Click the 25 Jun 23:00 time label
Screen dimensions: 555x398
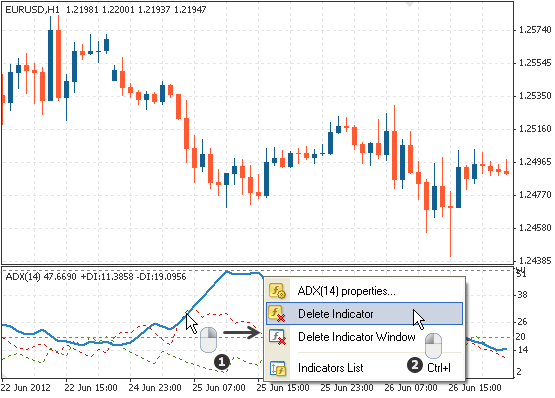(x=347, y=388)
